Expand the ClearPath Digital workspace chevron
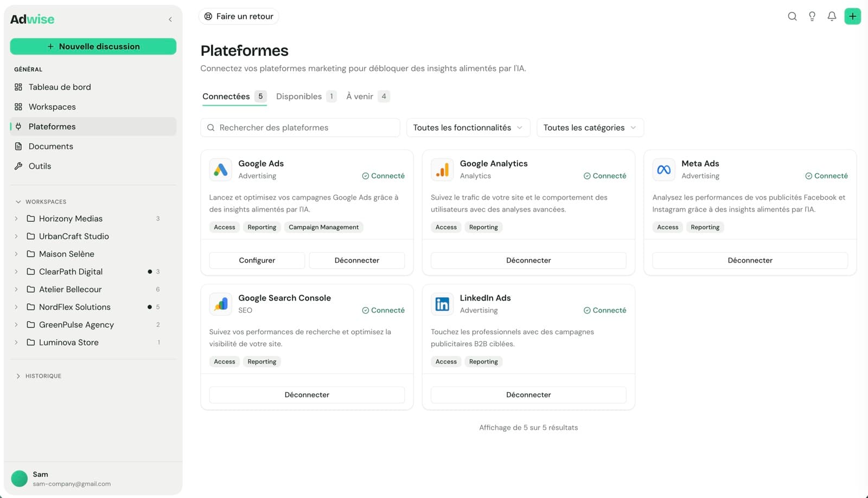The width and height of the screenshot is (868, 498). point(16,272)
